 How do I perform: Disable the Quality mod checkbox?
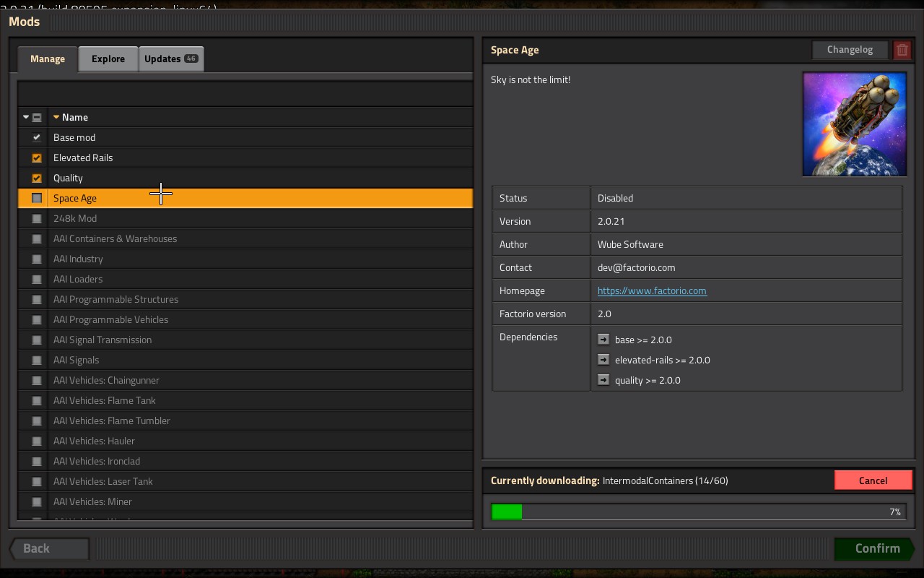37,178
